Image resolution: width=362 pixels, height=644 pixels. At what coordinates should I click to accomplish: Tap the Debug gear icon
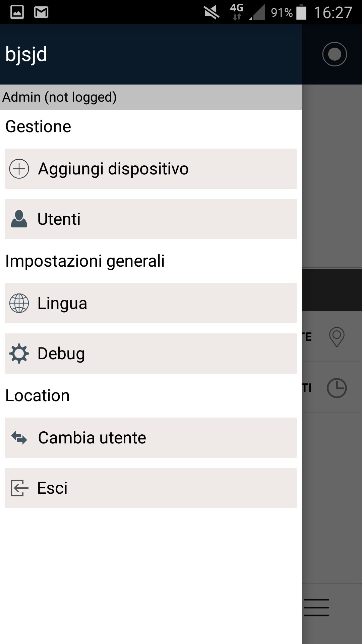(19, 354)
